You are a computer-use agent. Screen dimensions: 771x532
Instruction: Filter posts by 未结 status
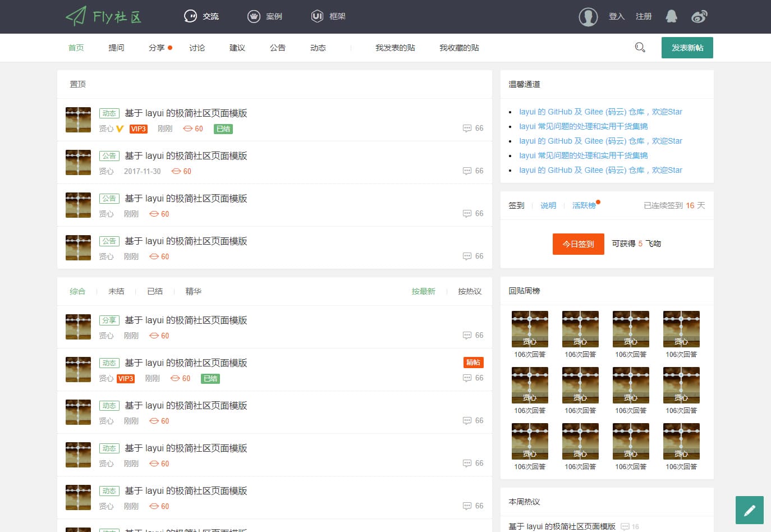tap(116, 291)
